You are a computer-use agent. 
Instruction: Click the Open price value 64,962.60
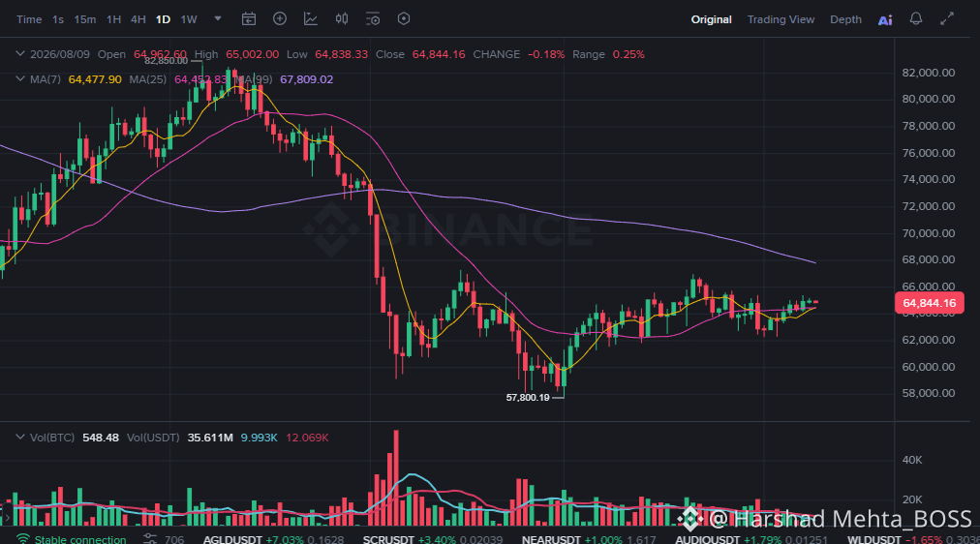click(160, 54)
